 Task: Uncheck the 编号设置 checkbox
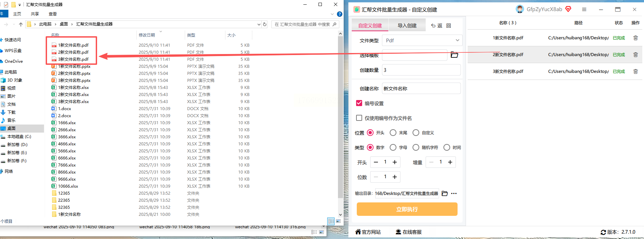click(359, 103)
